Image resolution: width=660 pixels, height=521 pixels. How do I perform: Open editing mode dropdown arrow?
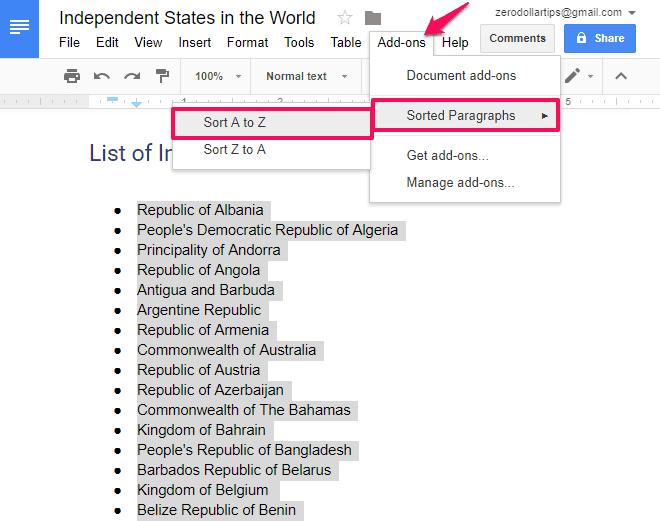591,77
